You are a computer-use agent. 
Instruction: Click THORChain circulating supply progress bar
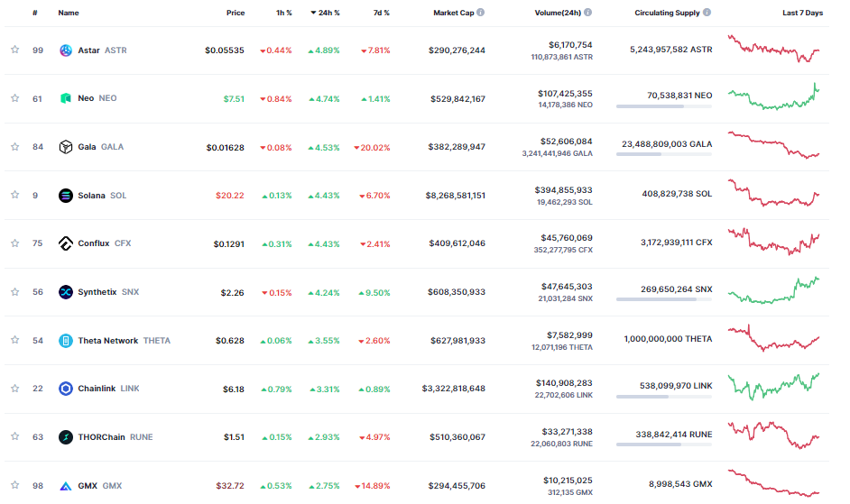click(663, 444)
